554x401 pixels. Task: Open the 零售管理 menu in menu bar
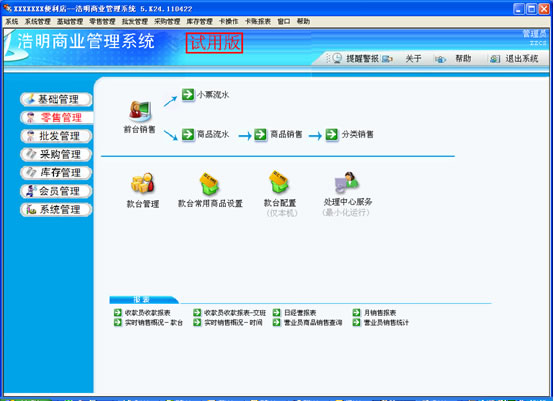tap(102, 21)
